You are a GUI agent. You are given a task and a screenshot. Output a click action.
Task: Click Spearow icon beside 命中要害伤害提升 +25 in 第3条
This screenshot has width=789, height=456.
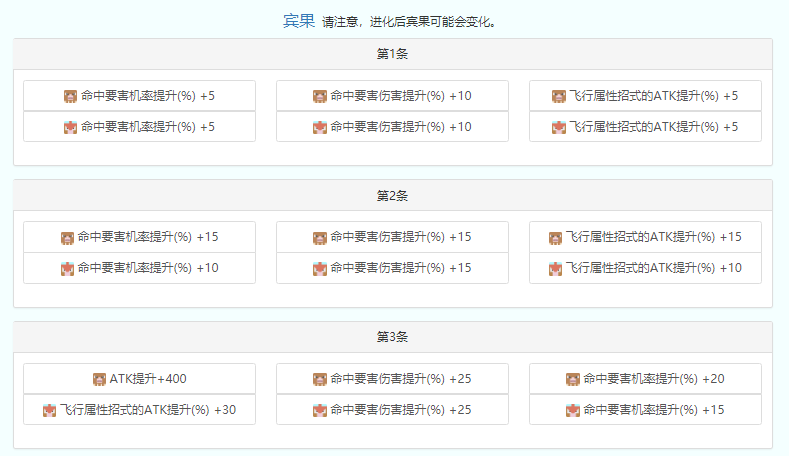coord(320,379)
